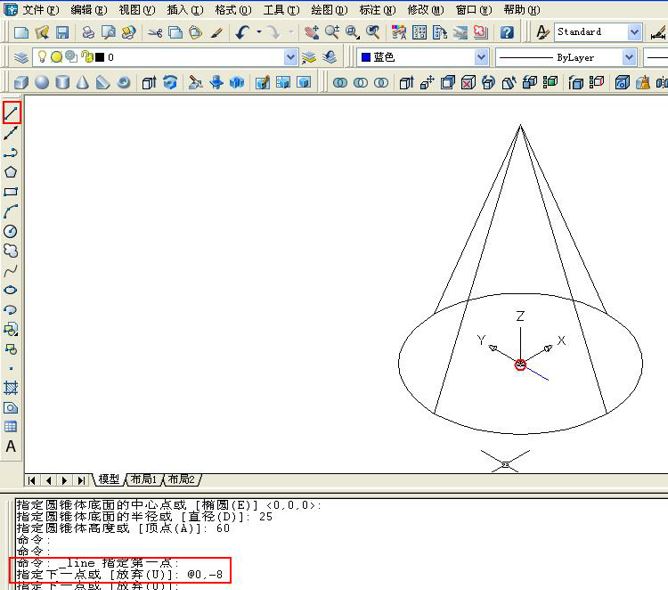Create a Cone solid from the solids toolbar
Viewport: 668px width, 590px height.
83,82
